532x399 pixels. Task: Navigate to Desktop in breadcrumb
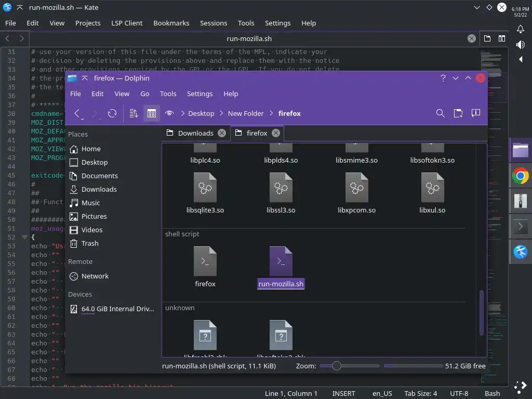tap(201, 113)
